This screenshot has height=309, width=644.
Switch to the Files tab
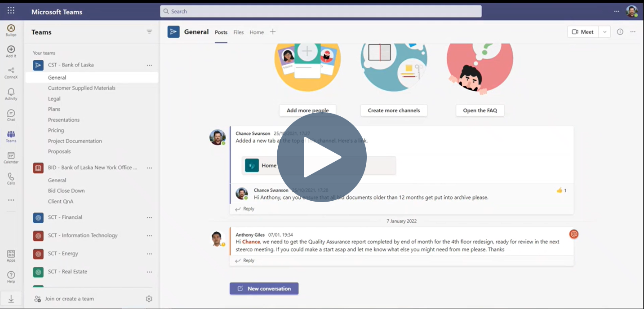coord(239,32)
